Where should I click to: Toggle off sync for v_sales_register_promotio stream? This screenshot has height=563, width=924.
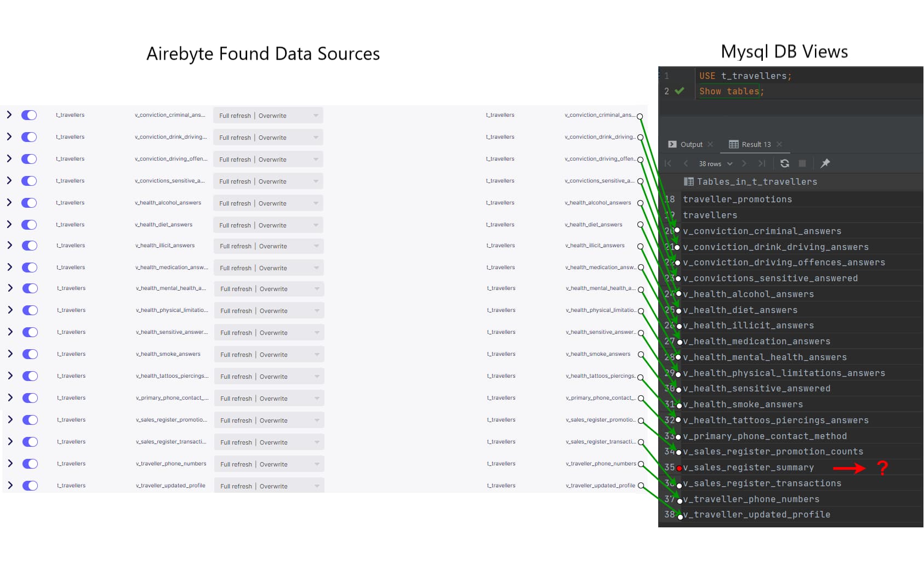(x=30, y=420)
